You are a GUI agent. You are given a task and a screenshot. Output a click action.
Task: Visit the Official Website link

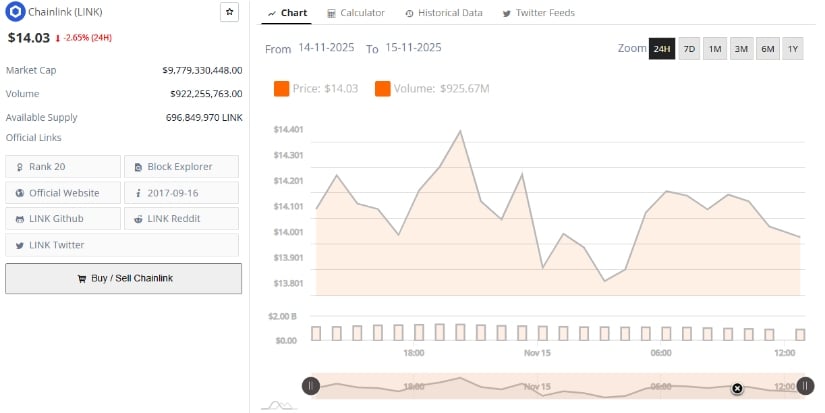(x=63, y=193)
